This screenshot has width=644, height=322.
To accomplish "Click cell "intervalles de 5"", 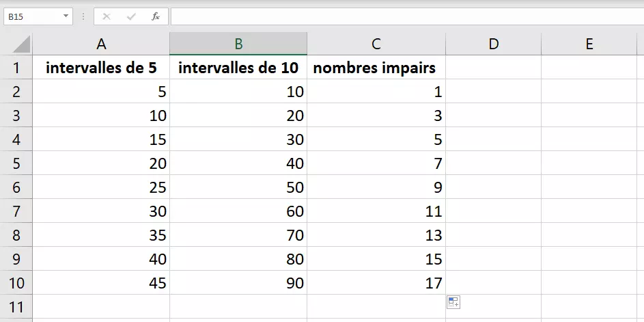I will point(101,68).
